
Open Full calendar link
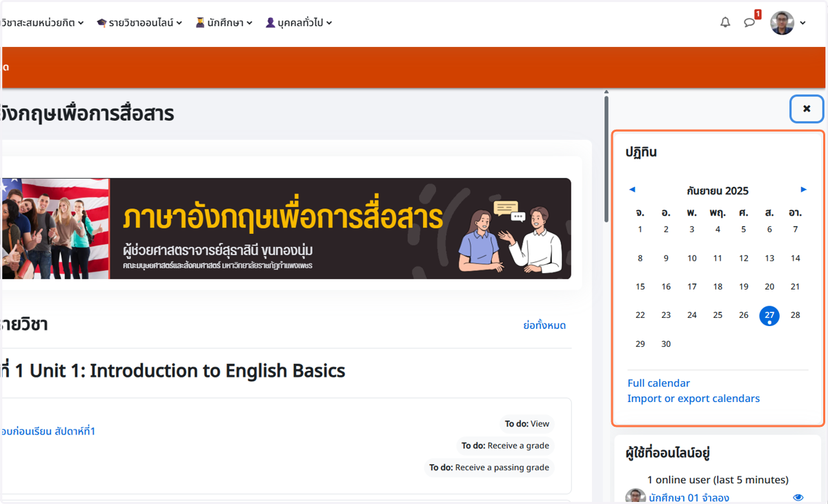[x=658, y=383]
